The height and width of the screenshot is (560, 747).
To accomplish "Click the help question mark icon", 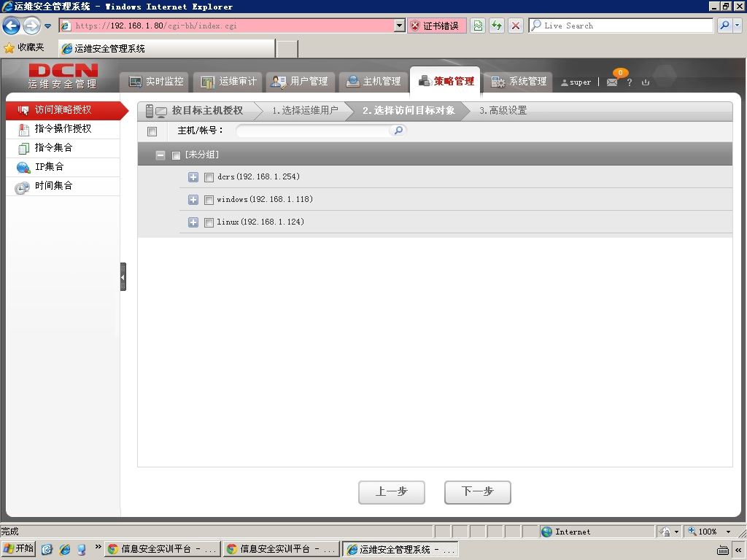I will (x=630, y=82).
